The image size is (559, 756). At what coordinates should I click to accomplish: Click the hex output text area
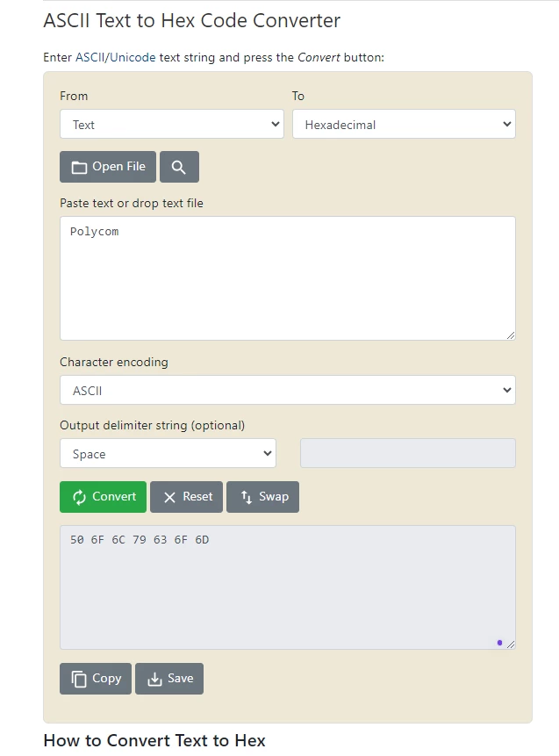pos(288,587)
